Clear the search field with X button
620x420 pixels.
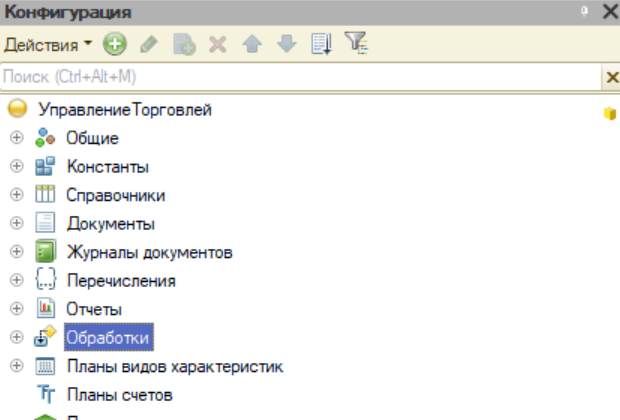pos(611,77)
